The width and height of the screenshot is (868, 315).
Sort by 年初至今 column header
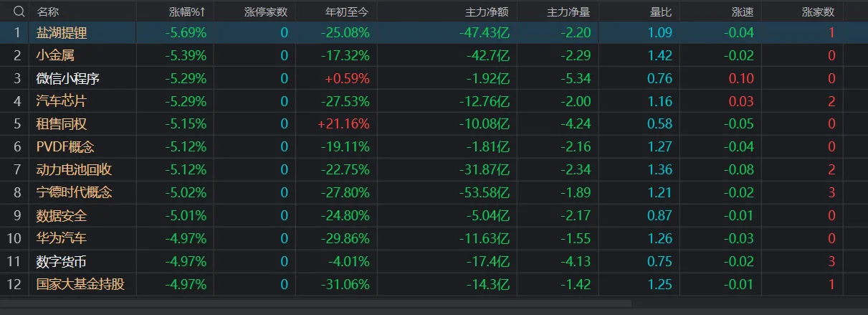coord(348,11)
